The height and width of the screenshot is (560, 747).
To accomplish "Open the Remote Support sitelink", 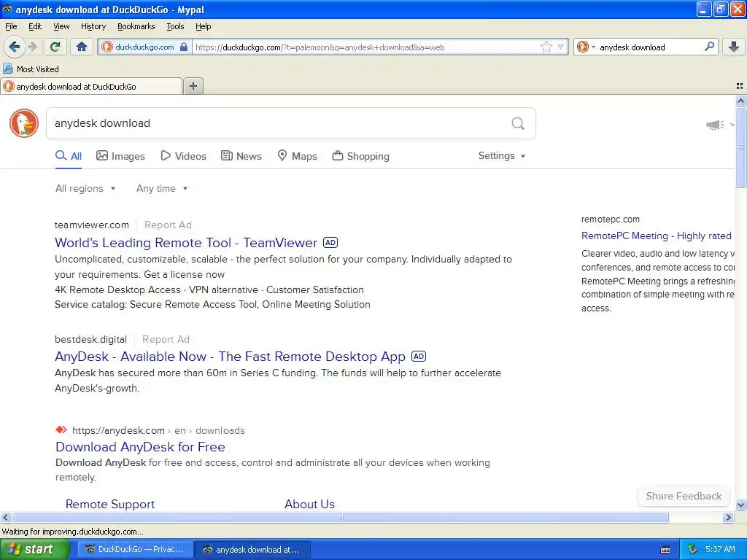I will [110, 504].
